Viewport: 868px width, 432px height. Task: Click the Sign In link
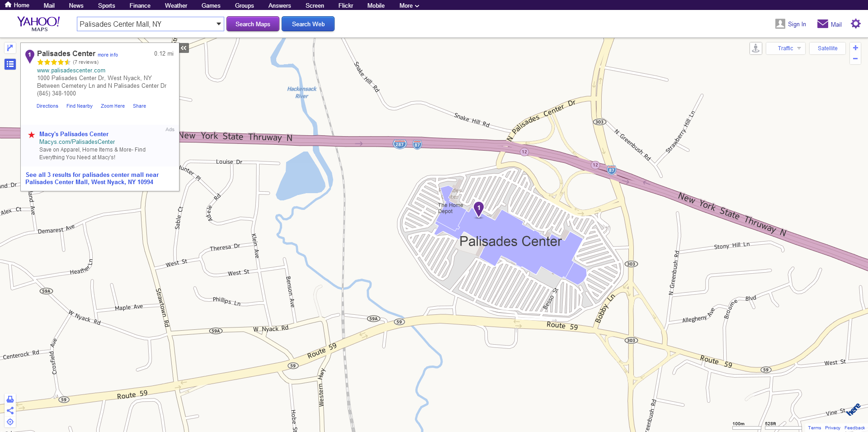(797, 24)
